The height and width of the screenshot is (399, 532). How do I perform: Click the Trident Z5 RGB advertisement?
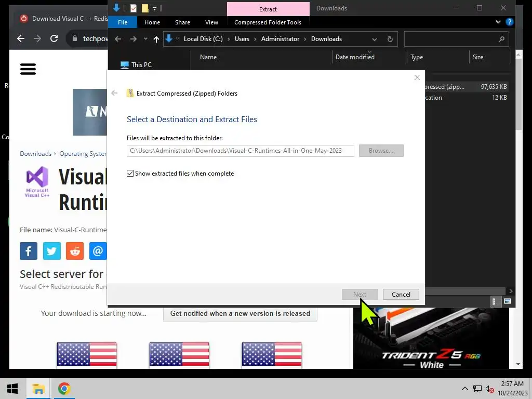point(431,338)
